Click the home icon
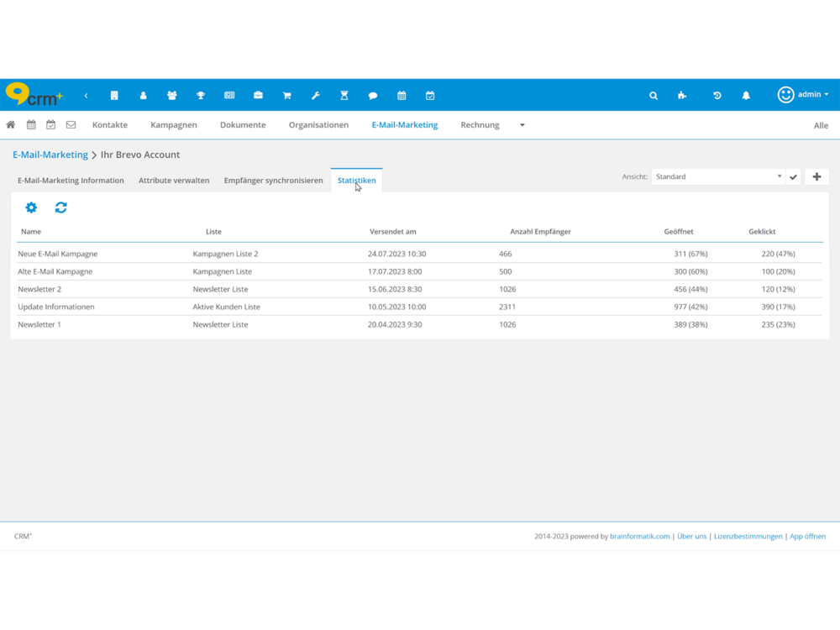 11,125
